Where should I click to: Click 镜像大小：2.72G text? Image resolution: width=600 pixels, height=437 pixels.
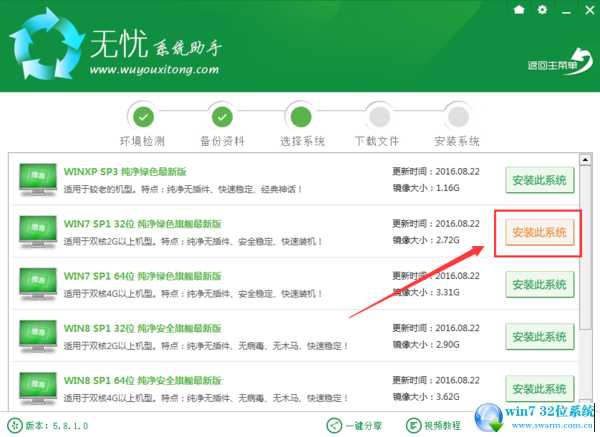[426, 240]
